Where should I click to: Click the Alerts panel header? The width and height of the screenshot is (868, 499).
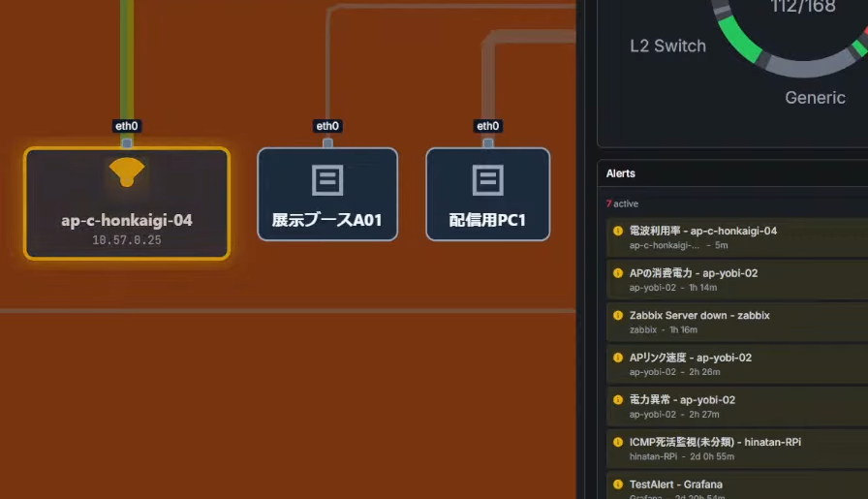[621, 173]
